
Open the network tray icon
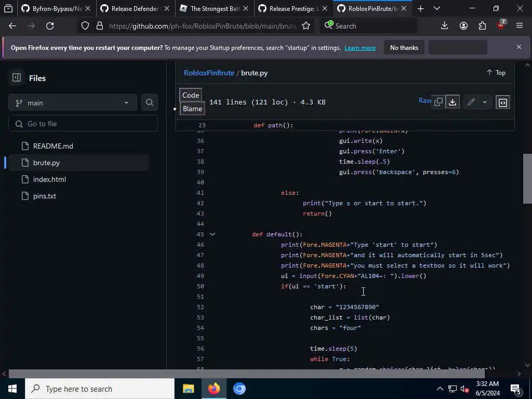click(x=453, y=389)
